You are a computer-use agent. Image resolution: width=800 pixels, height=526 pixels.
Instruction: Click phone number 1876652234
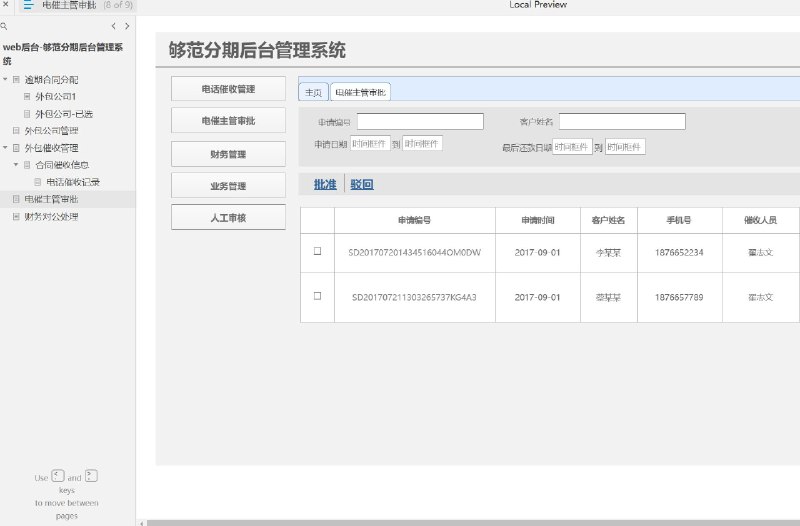[x=679, y=252]
